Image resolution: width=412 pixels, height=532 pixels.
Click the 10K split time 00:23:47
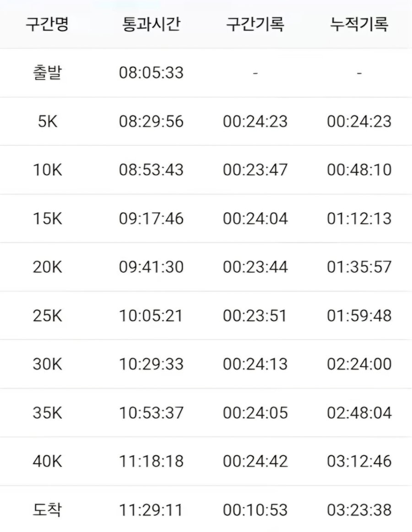[x=255, y=170]
